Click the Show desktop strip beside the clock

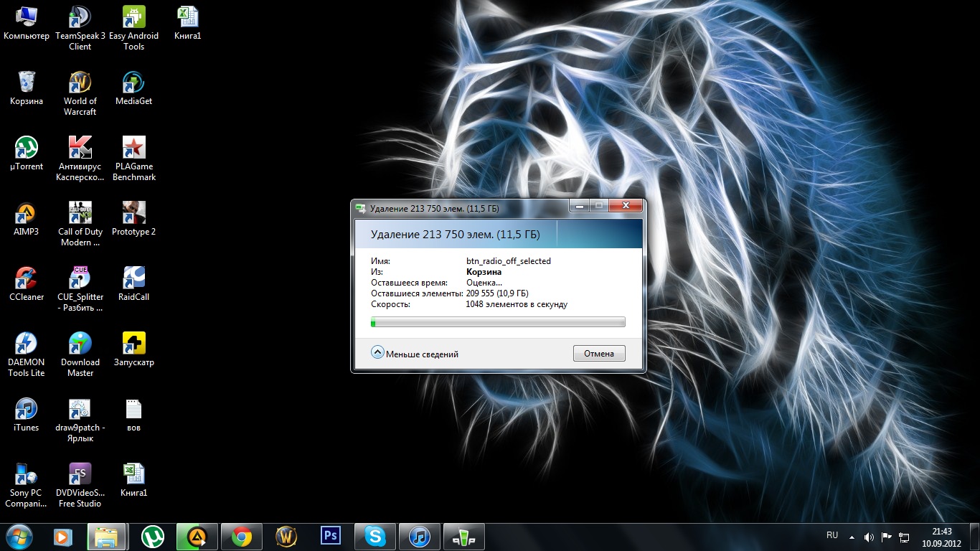point(975,537)
